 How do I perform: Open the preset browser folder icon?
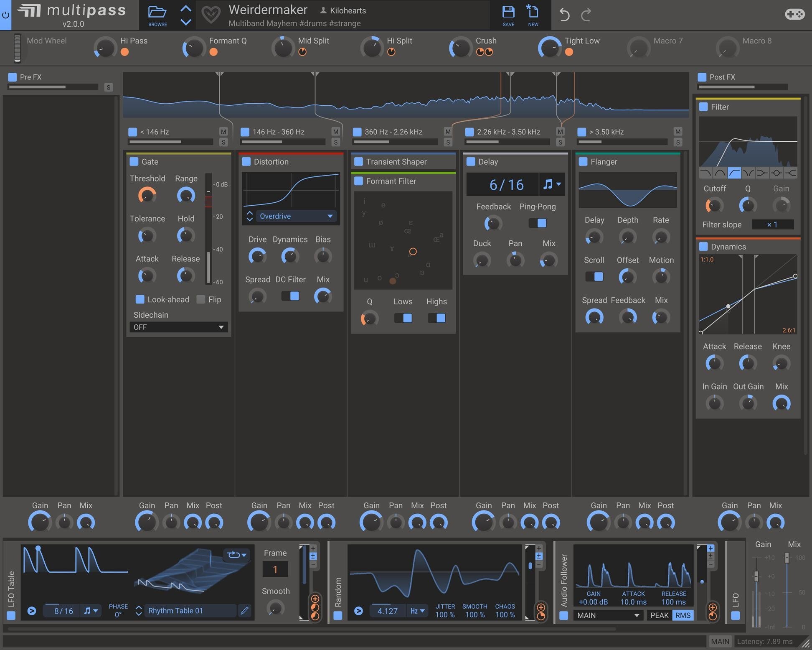pyautogui.click(x=157, y=13)
